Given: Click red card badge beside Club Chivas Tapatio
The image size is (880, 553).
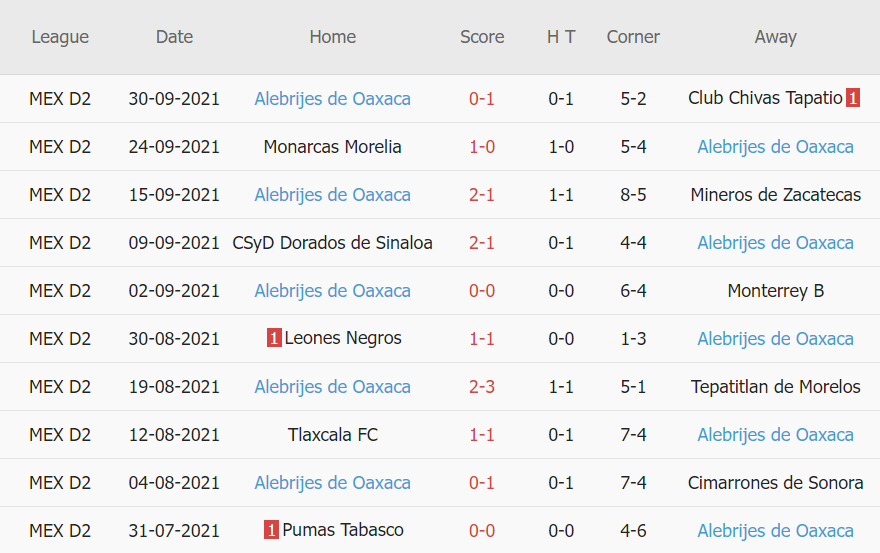Looking at the screenshot, I should (x=853, y=98).
